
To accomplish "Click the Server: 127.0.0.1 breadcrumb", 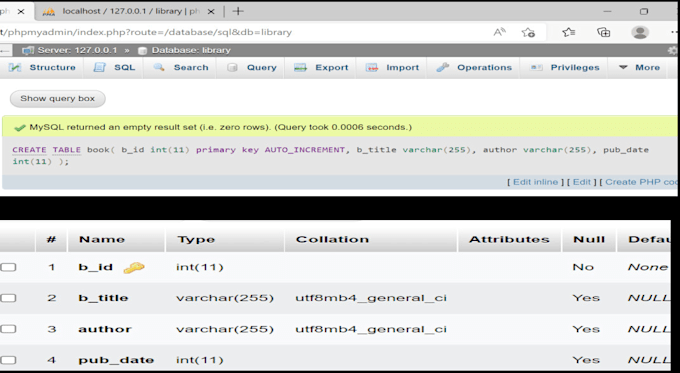I will (77, 50).
